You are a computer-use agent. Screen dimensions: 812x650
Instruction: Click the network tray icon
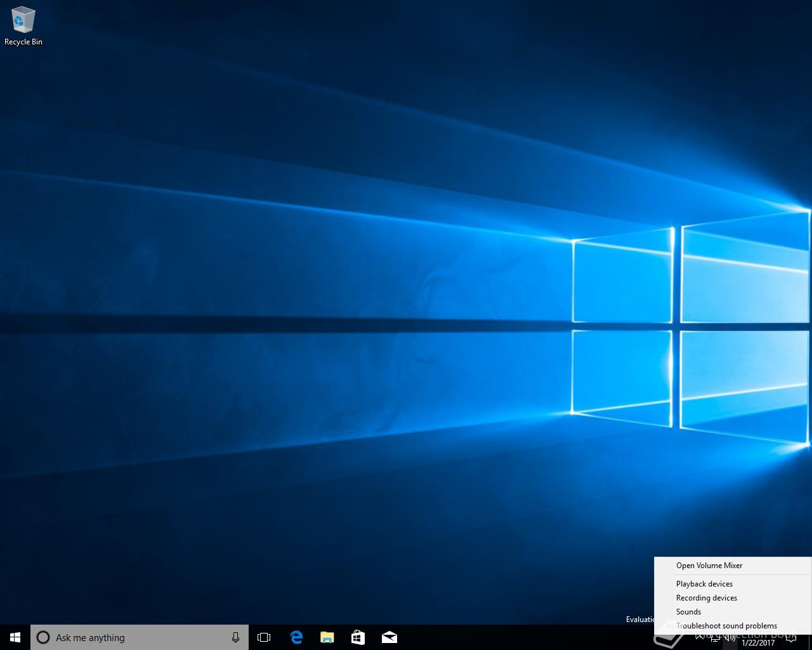click(715, 638)
